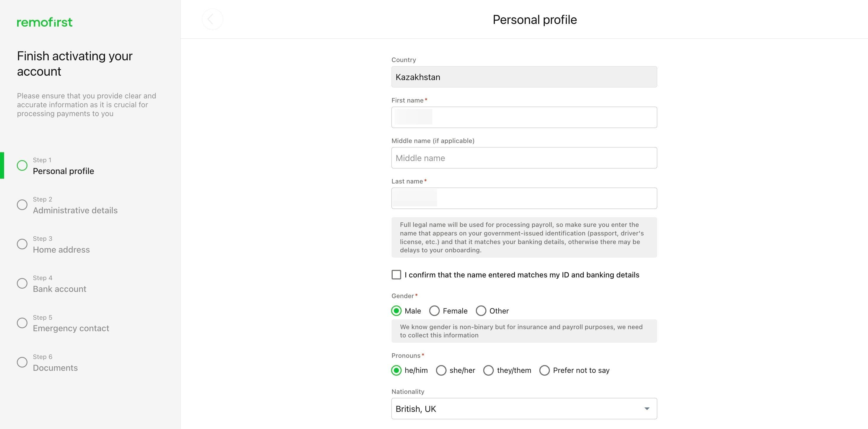Click the Middle name input field
Image resolution: width=868 pixels, height=429 pixels.
[524, 158]
